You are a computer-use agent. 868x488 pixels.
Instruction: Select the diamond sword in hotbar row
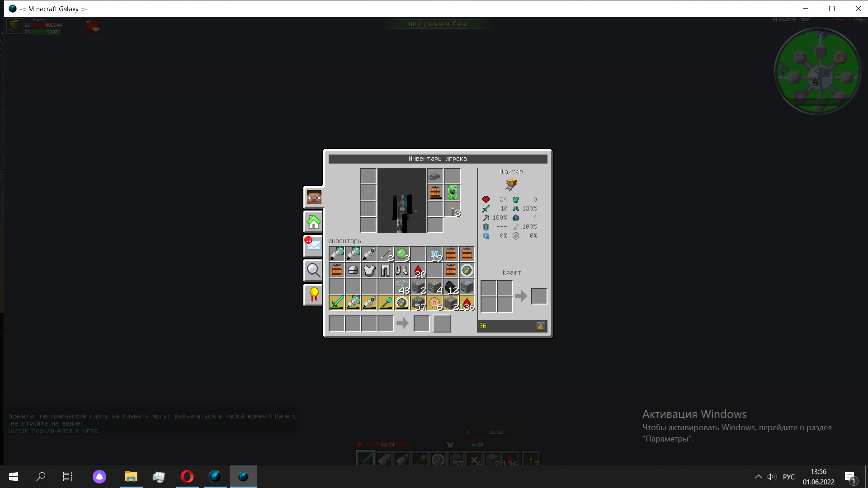pyautogui.click(x=337, y=303)
